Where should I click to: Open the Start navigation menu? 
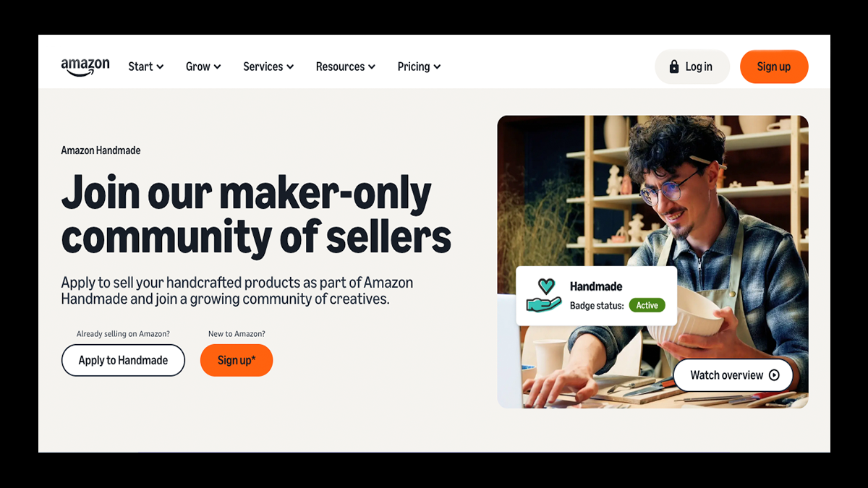click(x=146, y=67)
